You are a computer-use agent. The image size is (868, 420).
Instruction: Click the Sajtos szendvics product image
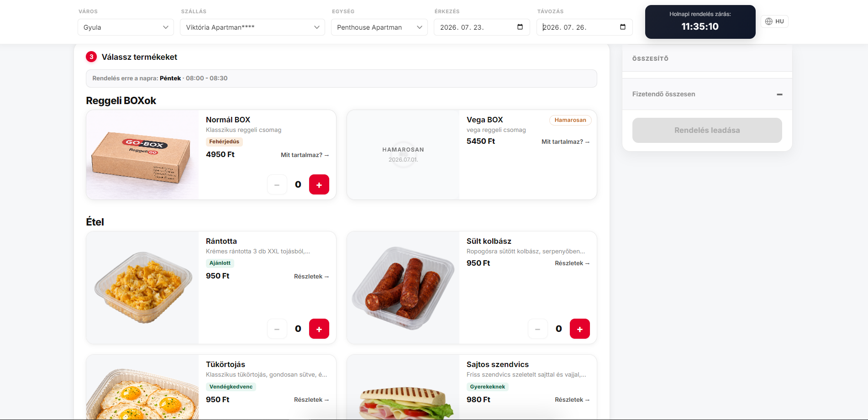(403, 388)
